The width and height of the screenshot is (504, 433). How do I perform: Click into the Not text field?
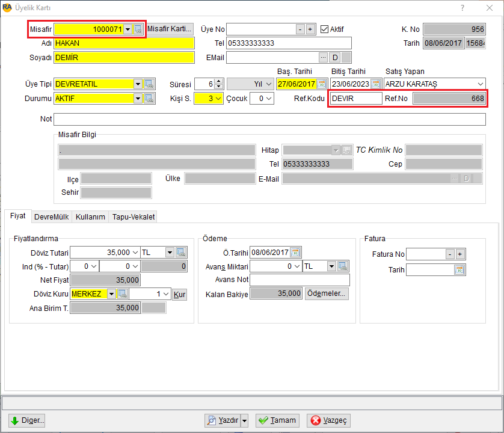coord(269,119)
